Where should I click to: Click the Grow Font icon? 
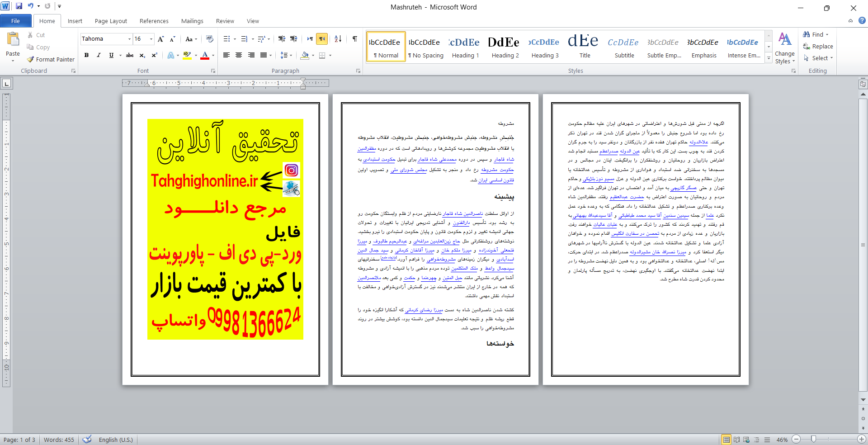(x=160, y=39)
